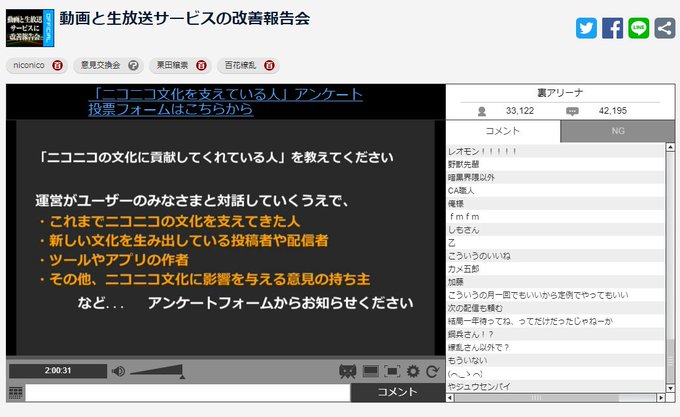Reload the player with refresh icon
The width and height of the screenshot is (680, 417).
point(432,371)
